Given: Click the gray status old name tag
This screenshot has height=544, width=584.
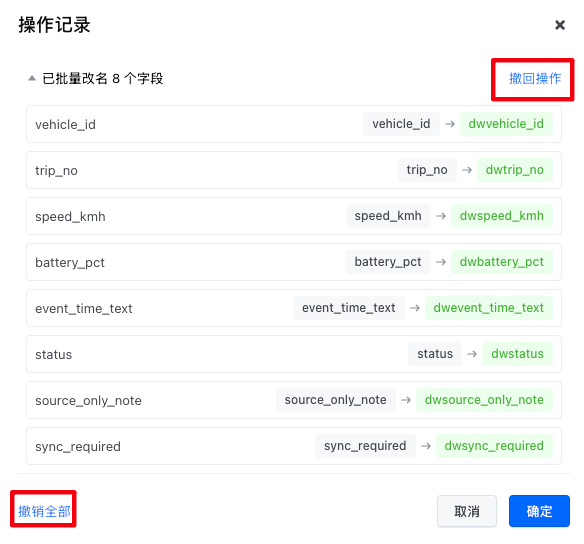Looking at the screenshot, I should click(435, 354).
